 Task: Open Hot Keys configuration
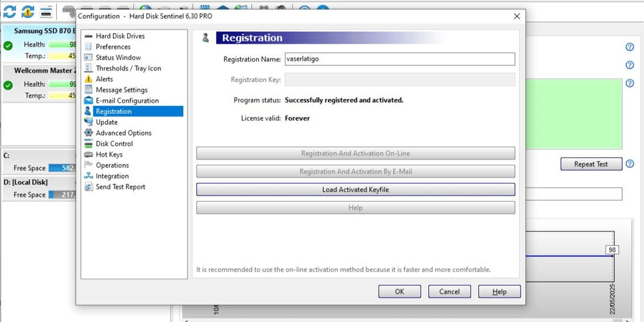tap(109, 154)
